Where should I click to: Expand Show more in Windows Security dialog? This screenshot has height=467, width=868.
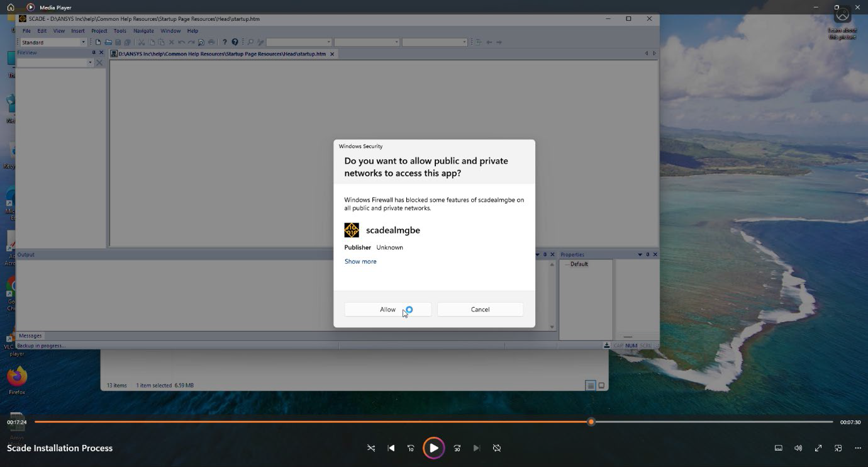coord(360,261)
